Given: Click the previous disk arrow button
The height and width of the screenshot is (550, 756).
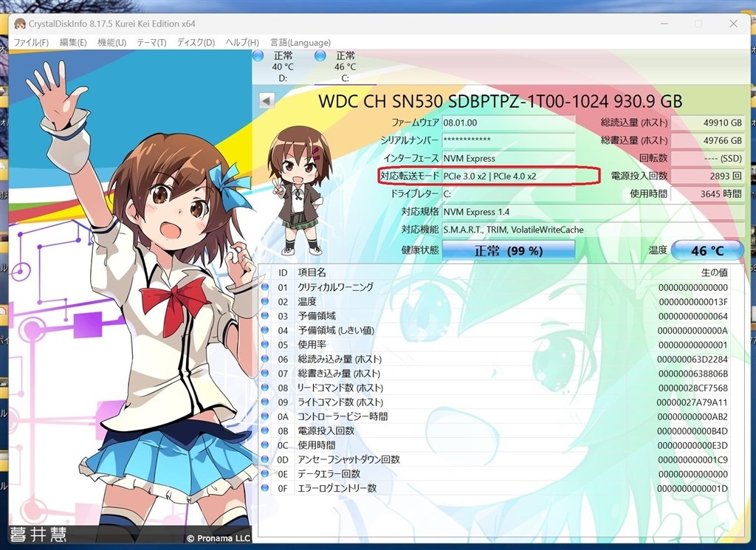Looking at the screenshot, I should coord(267,100).
